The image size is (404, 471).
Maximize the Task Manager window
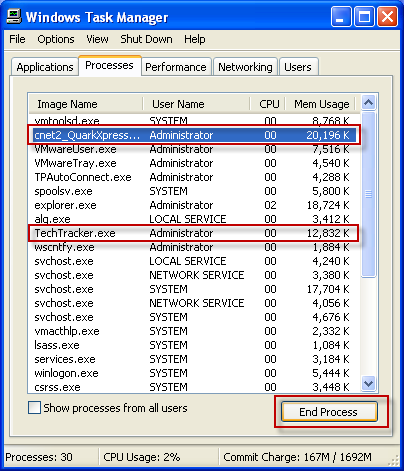coord(364,17)
